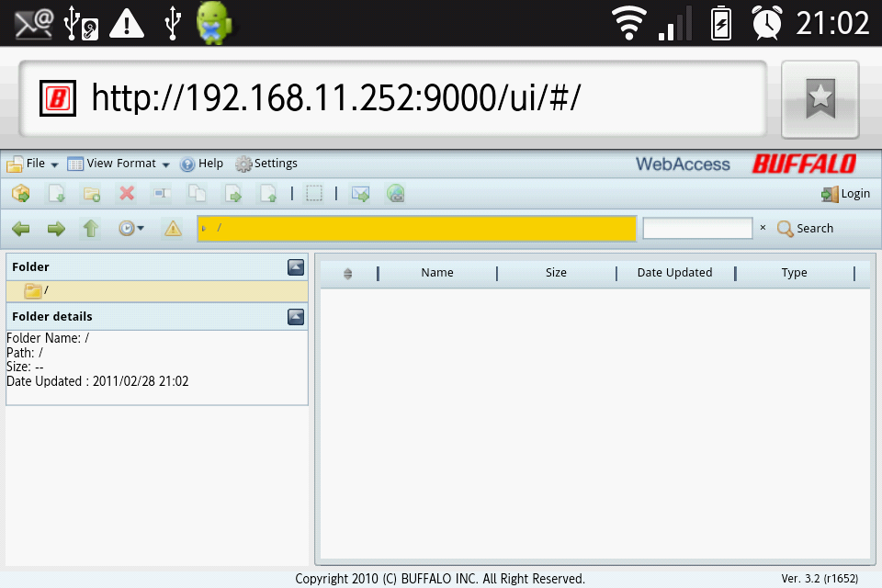The width and height of the screenshot is (882, 588).
Task: Clear the search field with the x
Action: point(763,228)
